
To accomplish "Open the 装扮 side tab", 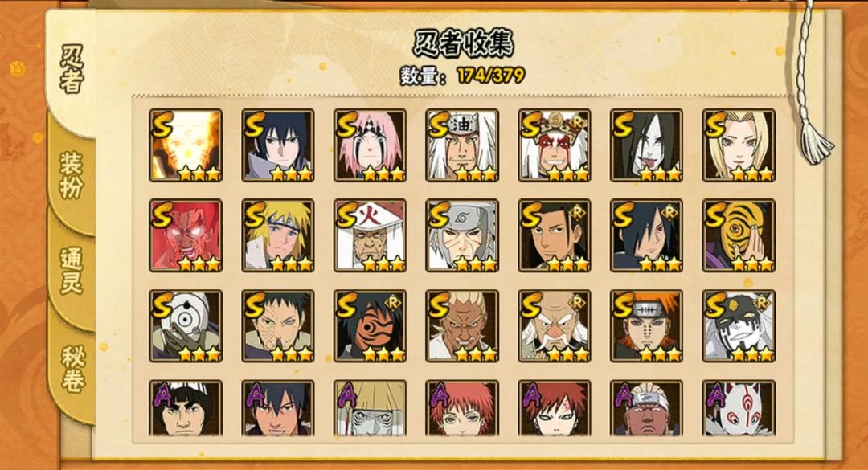I will click(72, 175).
